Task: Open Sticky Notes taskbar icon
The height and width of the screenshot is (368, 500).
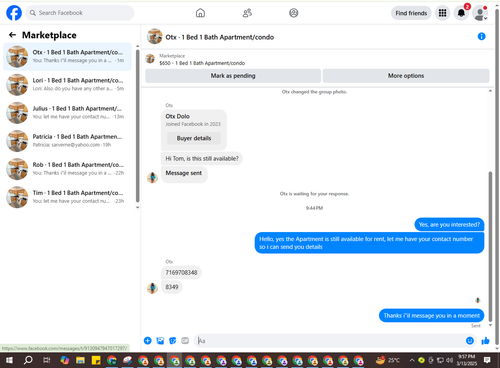Action: click(96, 360)
